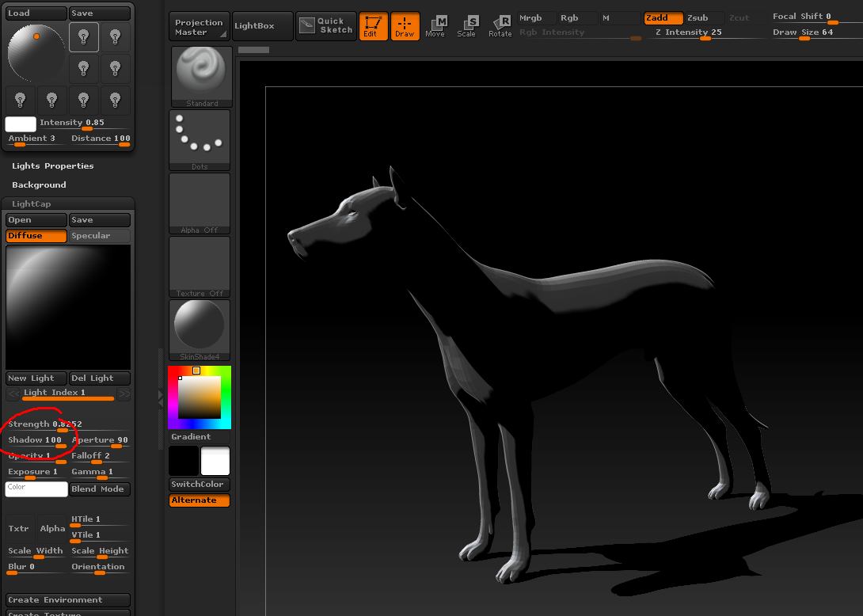The image size is (863, 616).
Task: Open the Texture Off picker
Action: tap(200, 267)
